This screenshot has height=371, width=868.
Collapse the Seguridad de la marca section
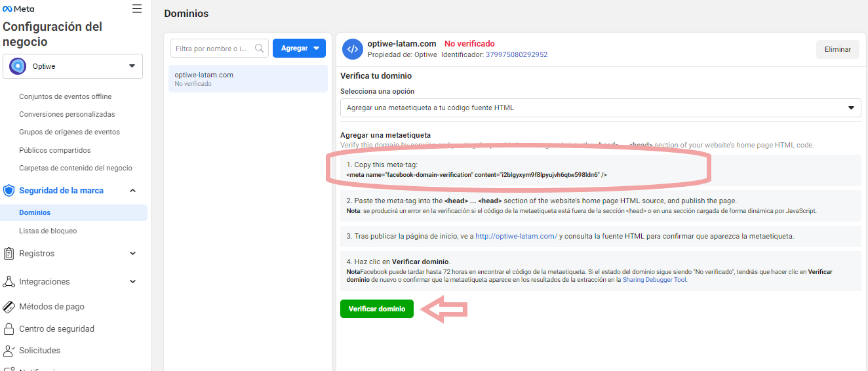tap(132, 191)
